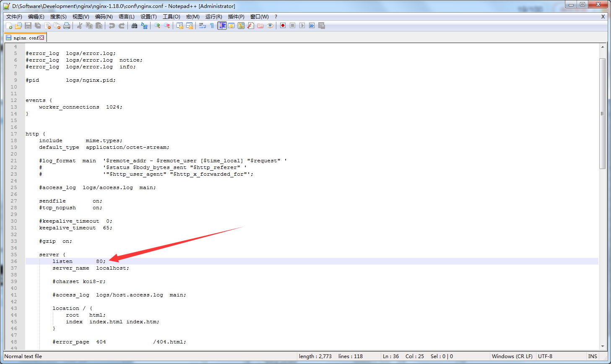Undo the last edit via toolbar

click(112, 26)
